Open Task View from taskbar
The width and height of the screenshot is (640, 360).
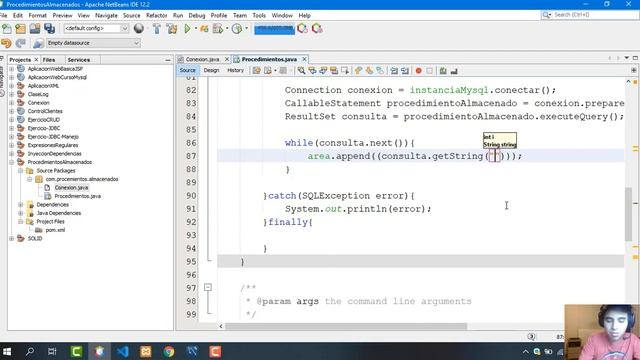[x=52, y=351]
